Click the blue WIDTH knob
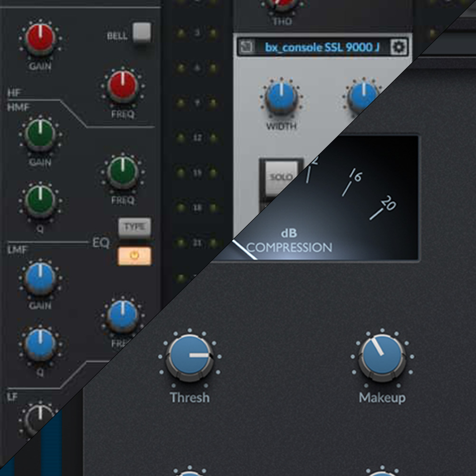476x476 pixels. click(281, 96)
